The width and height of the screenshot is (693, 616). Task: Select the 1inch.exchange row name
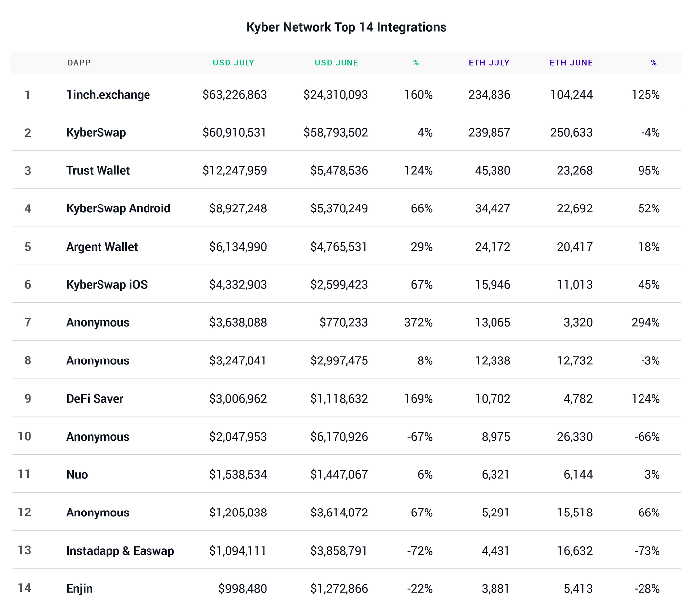[x=108, y=95]
